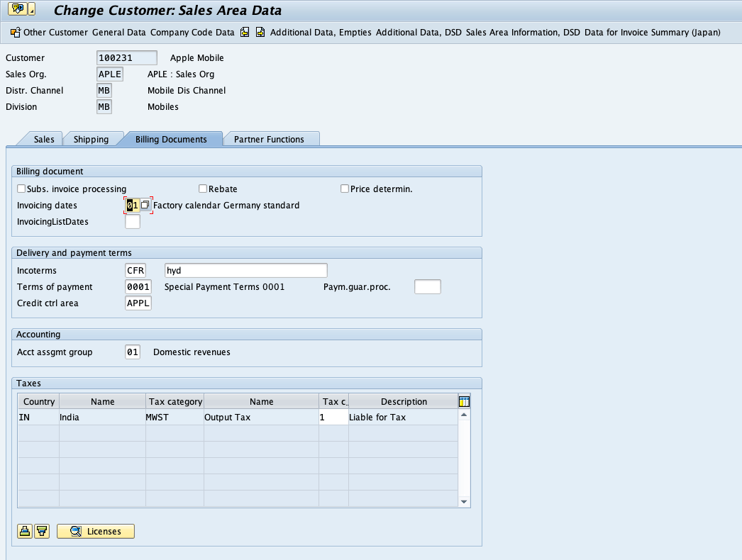This screenshot has width=742, height=560.
Task: Click the scrollbar down arrow in Taxes table
Action: coord(464,500)
